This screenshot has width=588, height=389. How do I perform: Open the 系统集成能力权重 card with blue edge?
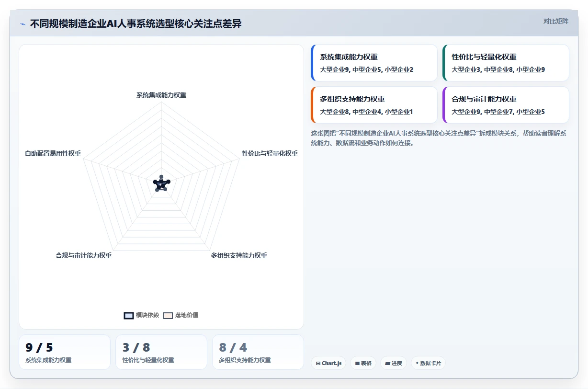374,63
